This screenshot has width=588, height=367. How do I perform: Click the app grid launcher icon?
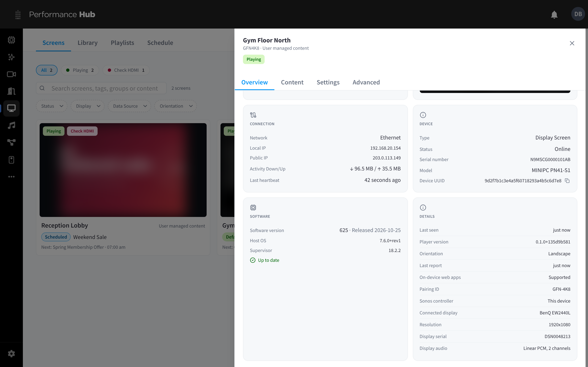tap(18, 14)
